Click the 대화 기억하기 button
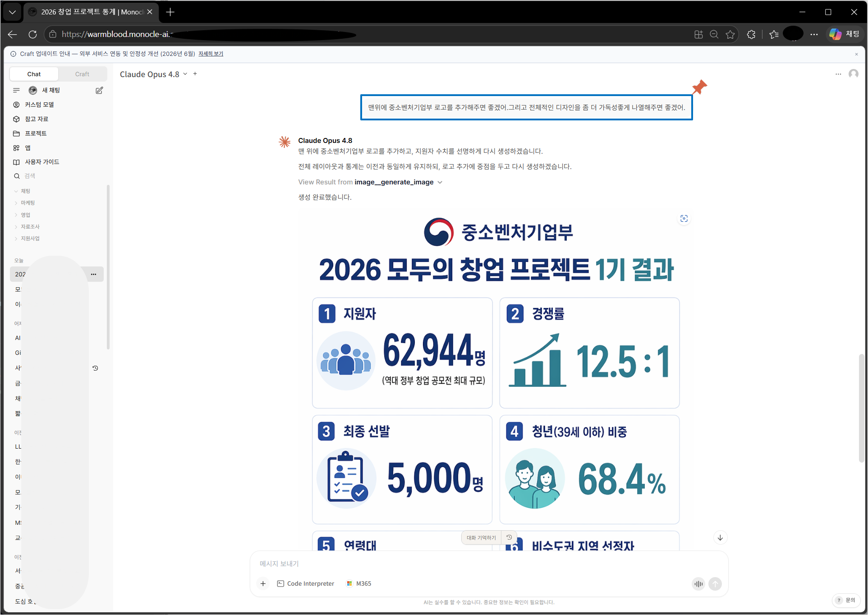The image size is (868, 615). point(481,537)
